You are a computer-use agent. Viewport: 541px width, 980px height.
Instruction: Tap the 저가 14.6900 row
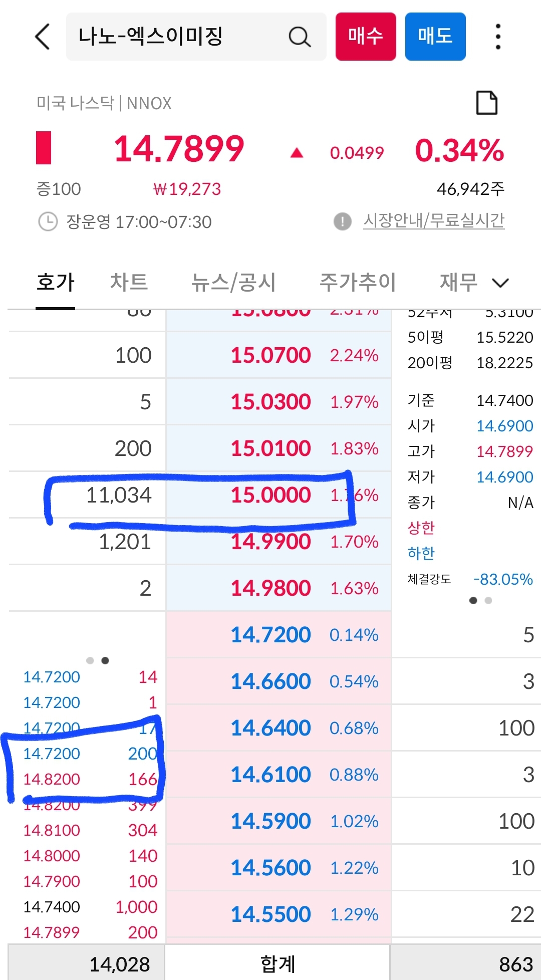tap(470, 477)
